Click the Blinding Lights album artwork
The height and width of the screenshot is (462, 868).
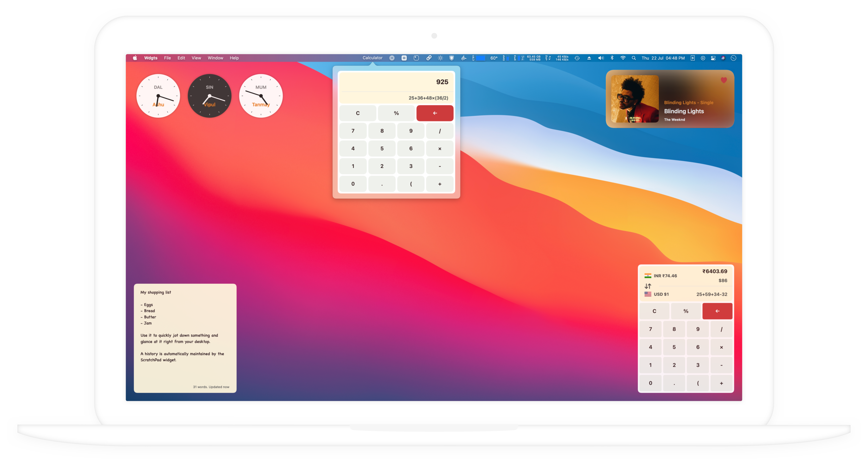635,99
